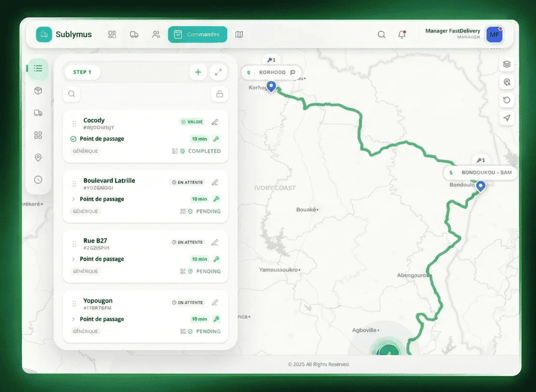
Task: Click the search icon in top bar
Action: coord(381,34)
